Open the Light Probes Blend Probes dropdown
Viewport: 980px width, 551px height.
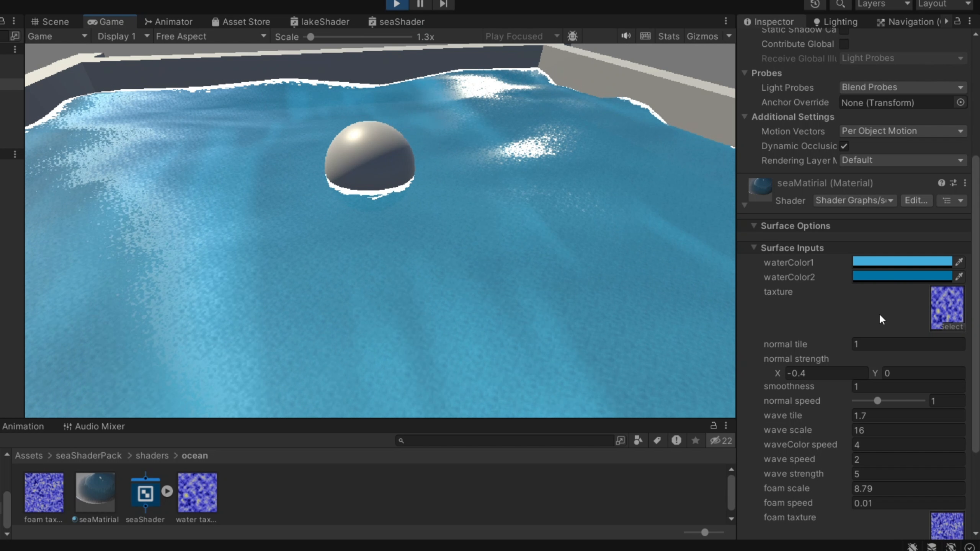tap(903, 87)
